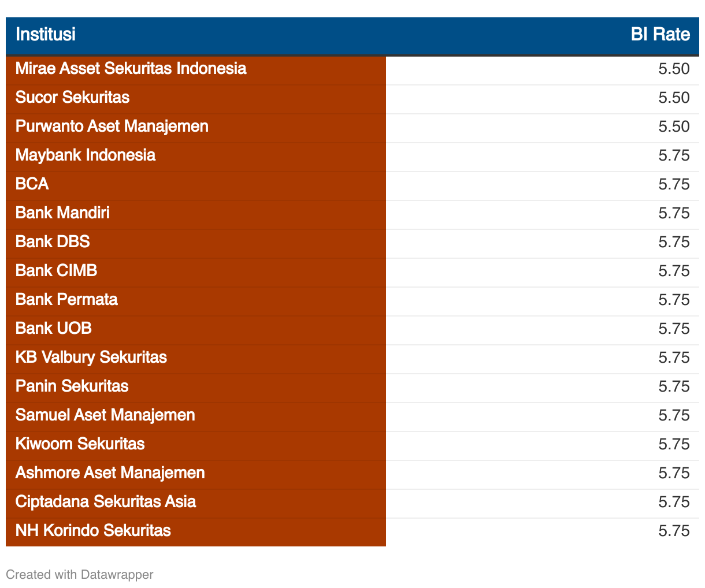
Task: Open the Created with Datawrapper credit link
Action: (80, 575)
